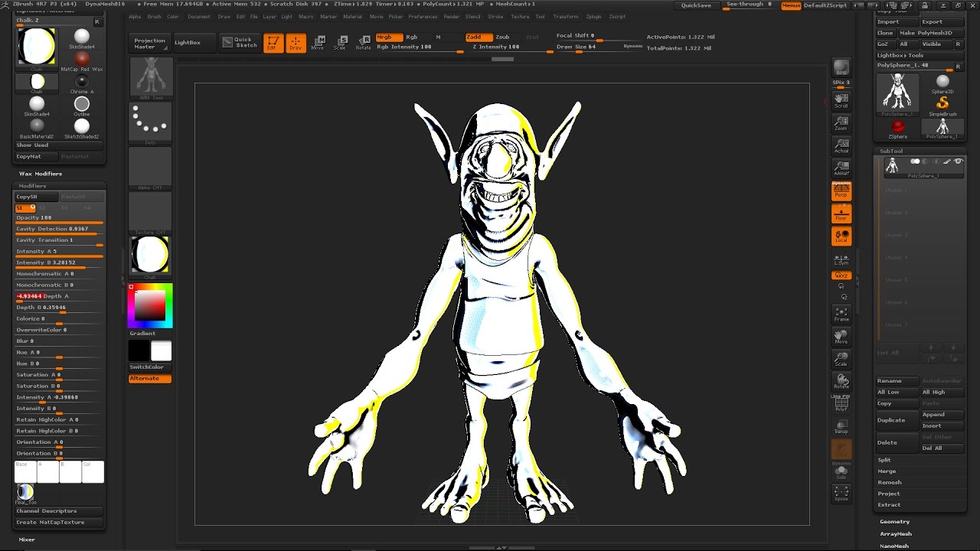Select the Scroll canvas tool
This screenshot has width=980, height=551.
(841, 99)
